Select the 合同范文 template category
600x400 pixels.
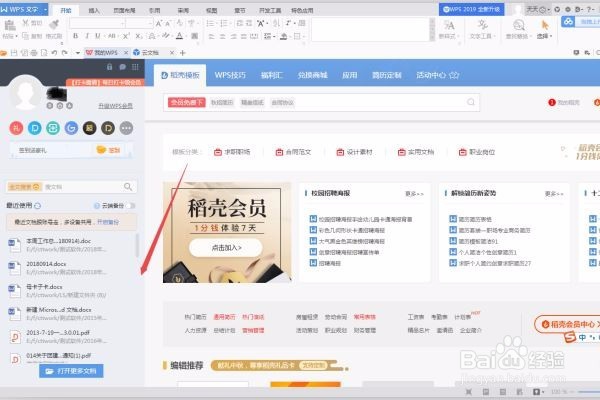click(293, 152)
